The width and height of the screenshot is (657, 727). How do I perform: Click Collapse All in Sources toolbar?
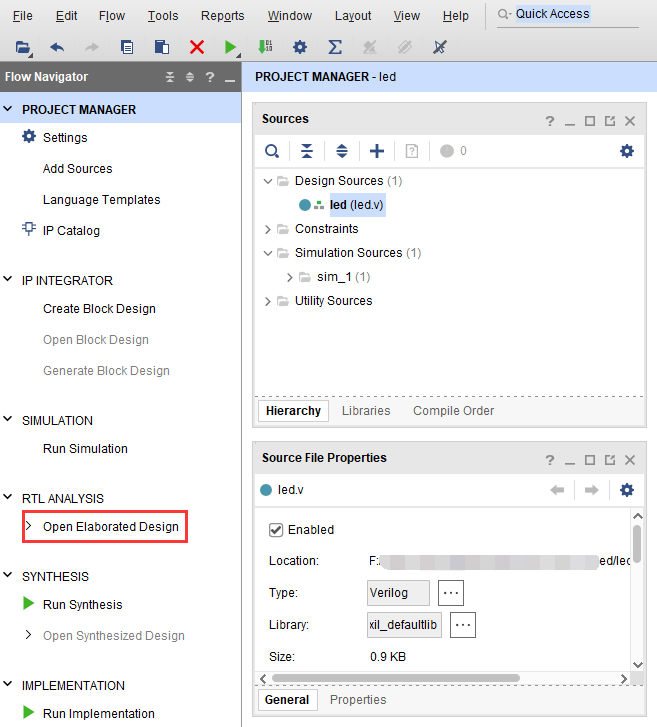[307, 151]
